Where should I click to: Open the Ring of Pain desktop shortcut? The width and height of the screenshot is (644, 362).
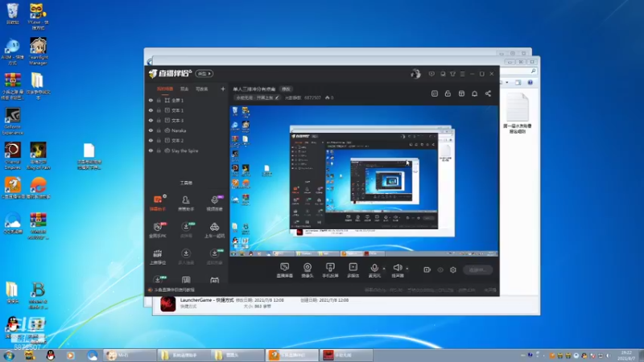point(38,155)
